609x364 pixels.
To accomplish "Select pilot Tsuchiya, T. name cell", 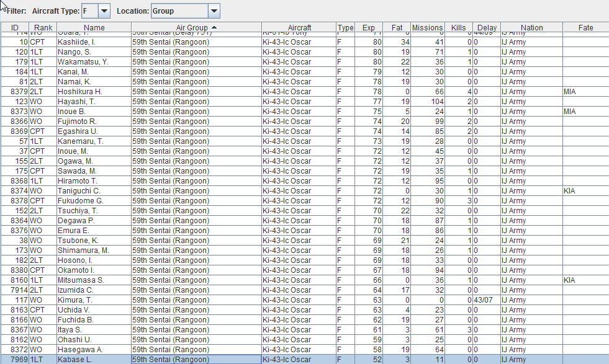I will coord(94,211).
